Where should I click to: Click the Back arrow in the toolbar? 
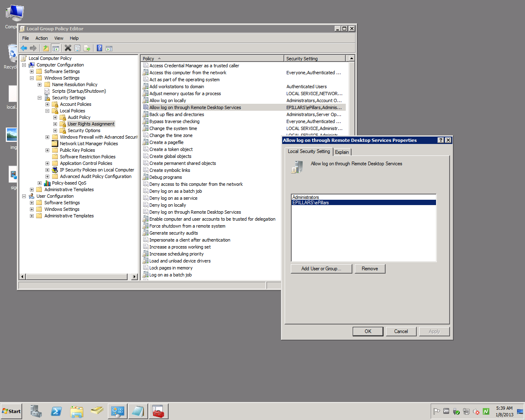(24, 48)
